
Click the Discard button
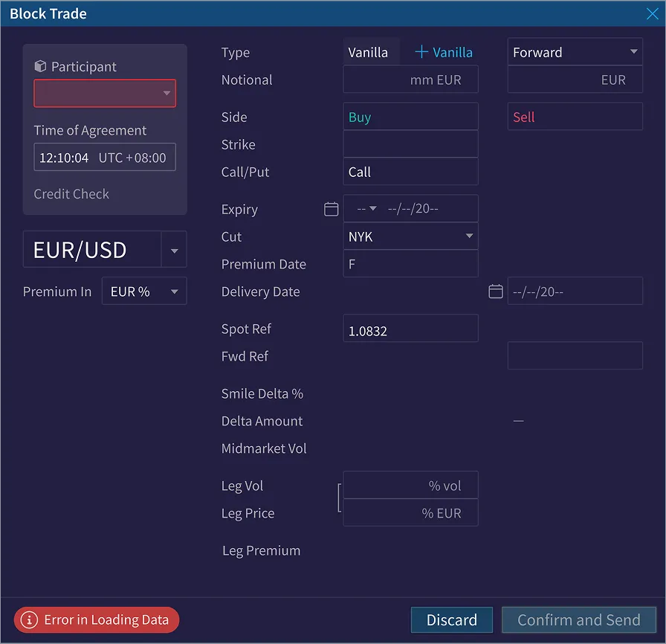[x=451, y=619]
